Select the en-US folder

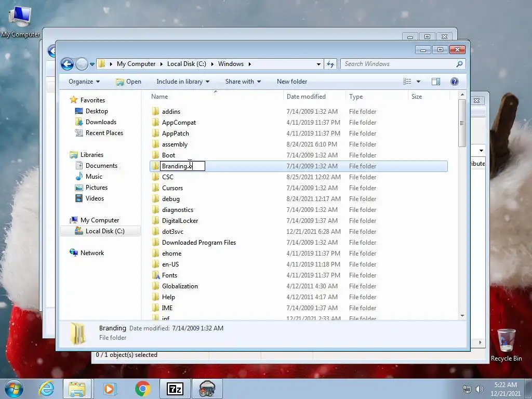(x=170, y=264)
